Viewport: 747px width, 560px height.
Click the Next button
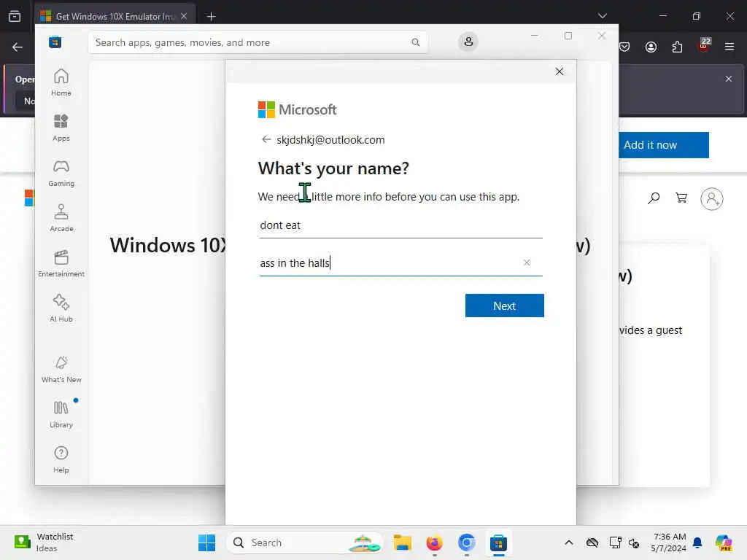504,306
